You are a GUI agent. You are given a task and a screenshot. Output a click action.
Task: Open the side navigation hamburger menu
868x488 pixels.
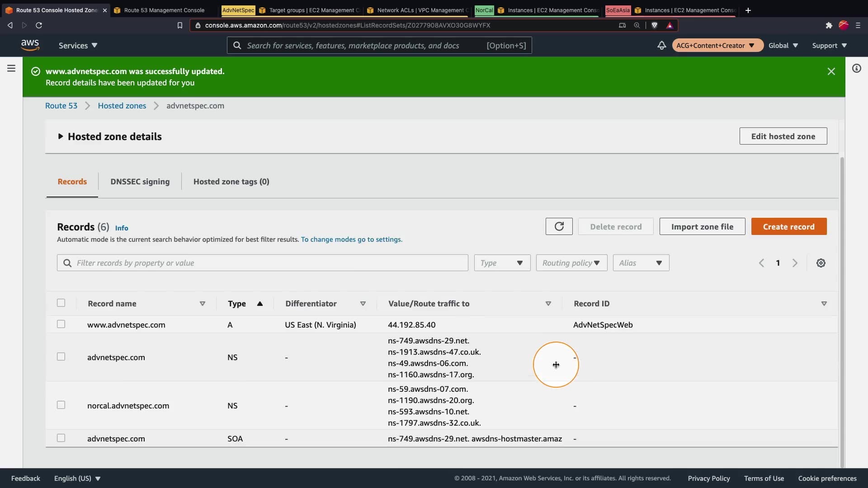[11, 68]
